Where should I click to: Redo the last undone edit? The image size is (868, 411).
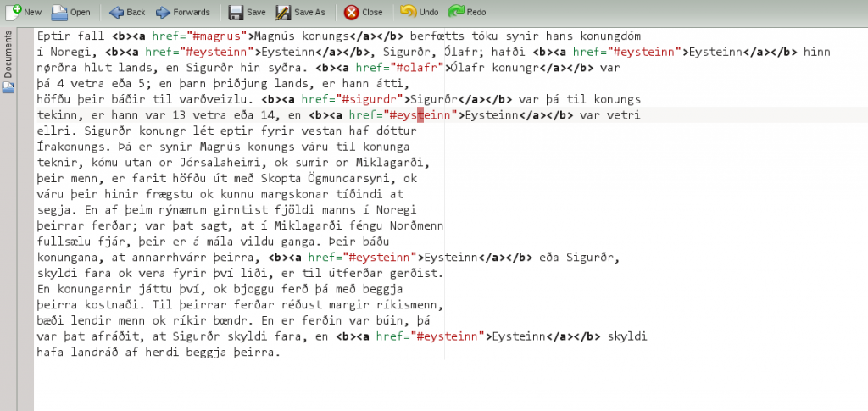pos(467,12)
